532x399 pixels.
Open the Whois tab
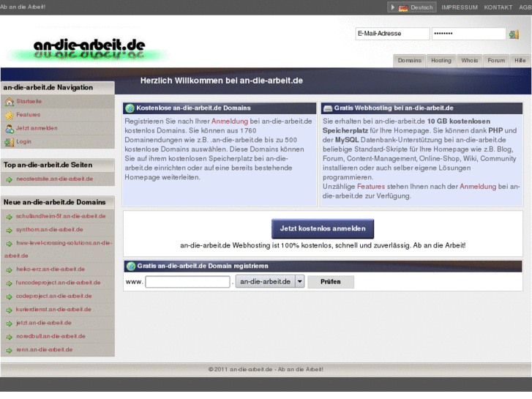pos(469,61)
